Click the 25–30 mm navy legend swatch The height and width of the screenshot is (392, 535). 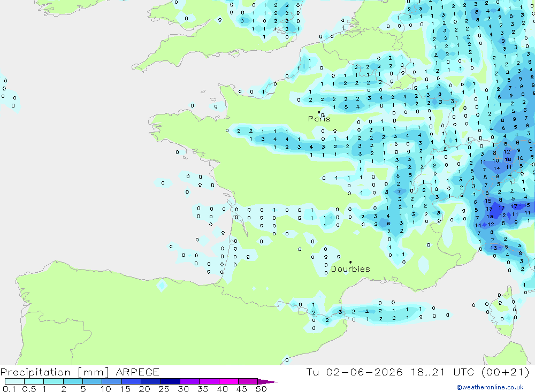tap(170, 381)
